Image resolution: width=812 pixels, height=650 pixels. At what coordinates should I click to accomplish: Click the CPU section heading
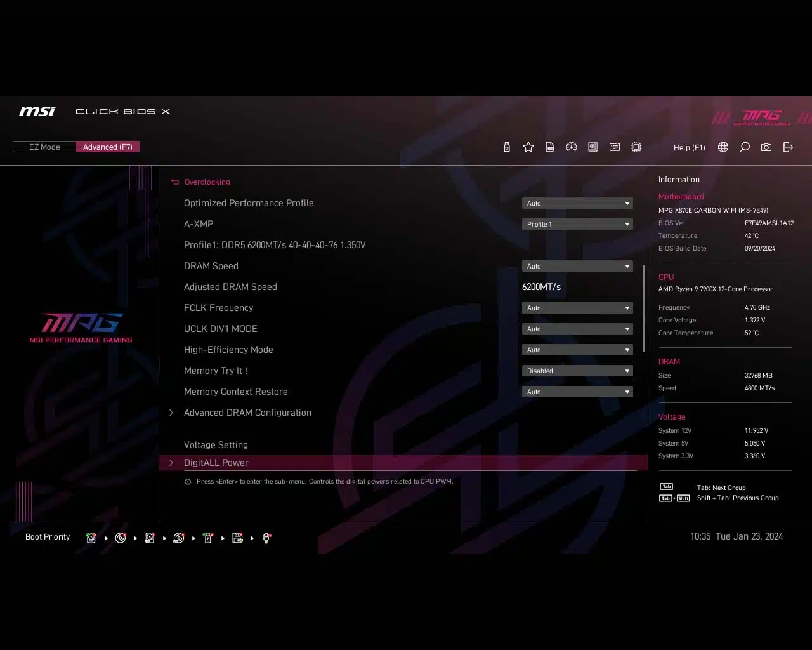pos(666,277)
